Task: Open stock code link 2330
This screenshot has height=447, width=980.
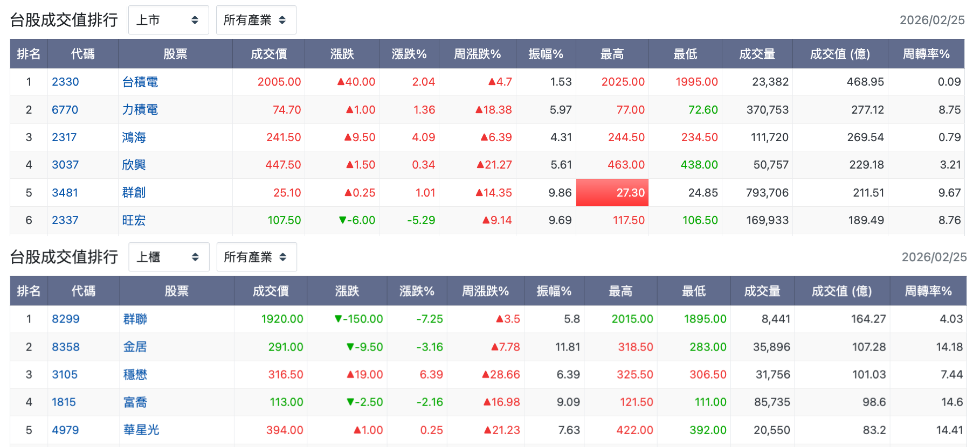Action: tap(65, 82)
